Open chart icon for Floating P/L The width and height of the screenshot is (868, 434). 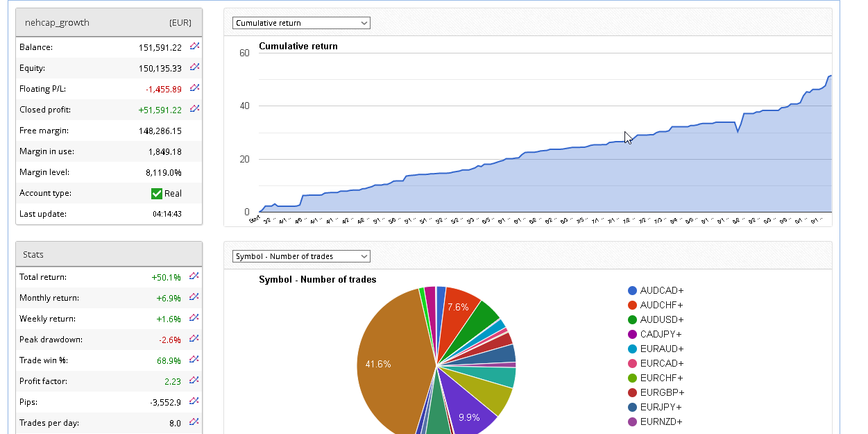(195, 88)
